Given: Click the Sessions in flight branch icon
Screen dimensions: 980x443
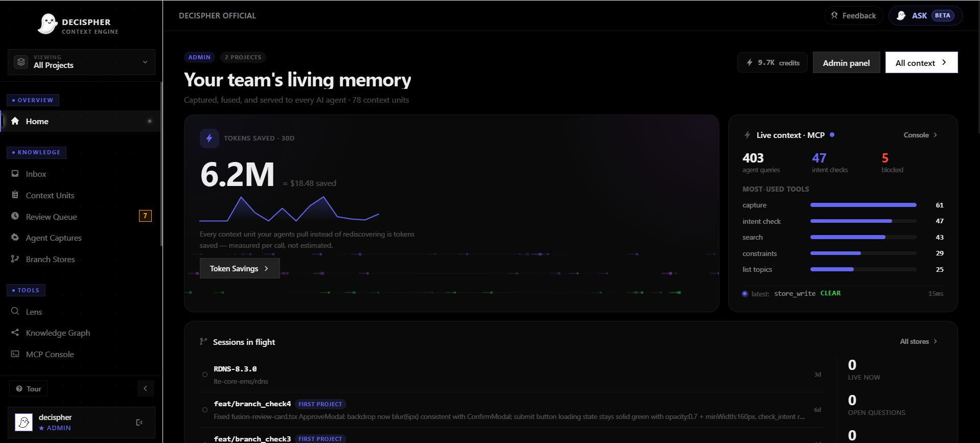Looking at the screenshot, I should tap(203, 341).
